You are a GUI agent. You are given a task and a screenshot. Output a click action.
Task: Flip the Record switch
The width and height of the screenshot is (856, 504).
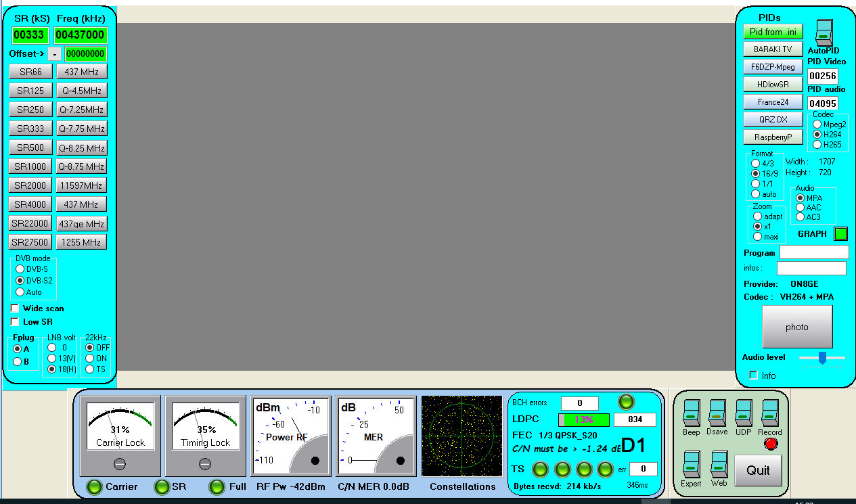pos(770,413)
